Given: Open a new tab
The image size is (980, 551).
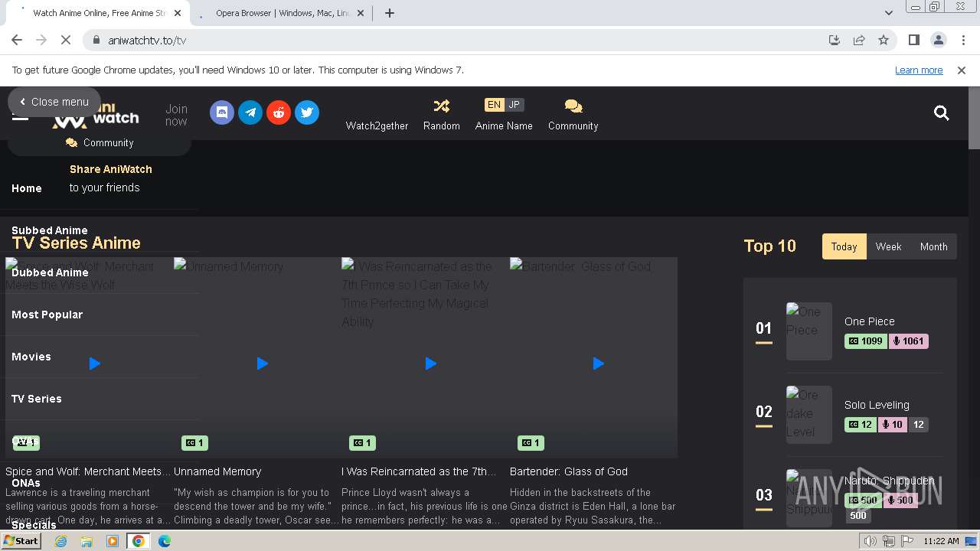Looking at the screenshot, I should (390, 13).
